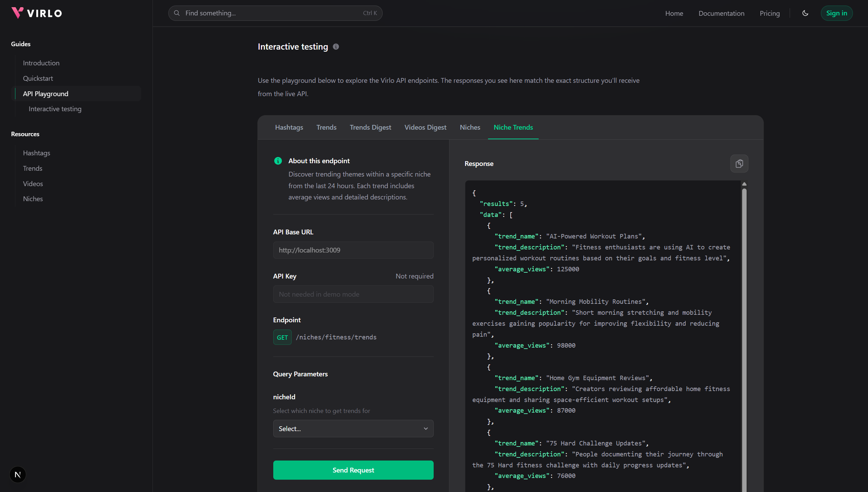The height and width of the screenshot is (492, 868).
Task: Switch to the Trends Digest tab
Action: (370, 127)
